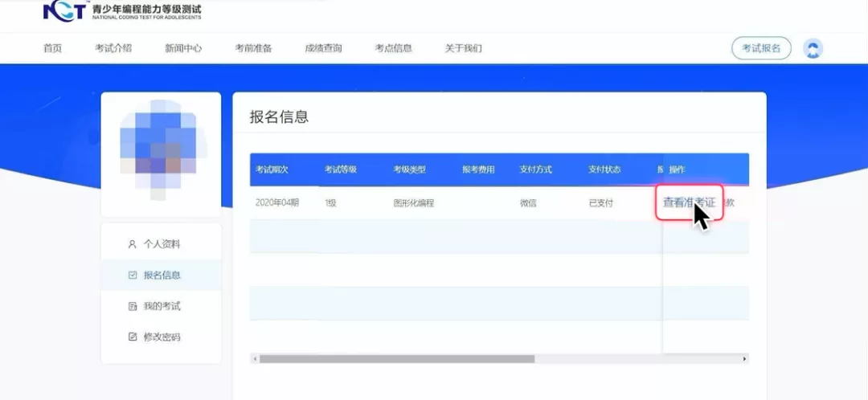Click the person icon next to 个人资料
Image resolution: width=868 pixels, height=400 pixels.
(132, 244)
